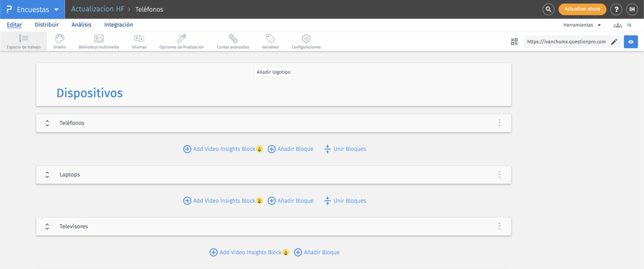This screenshot has height=269, width=644.
Task: Click the survey URL field
Action: [566, 42]
